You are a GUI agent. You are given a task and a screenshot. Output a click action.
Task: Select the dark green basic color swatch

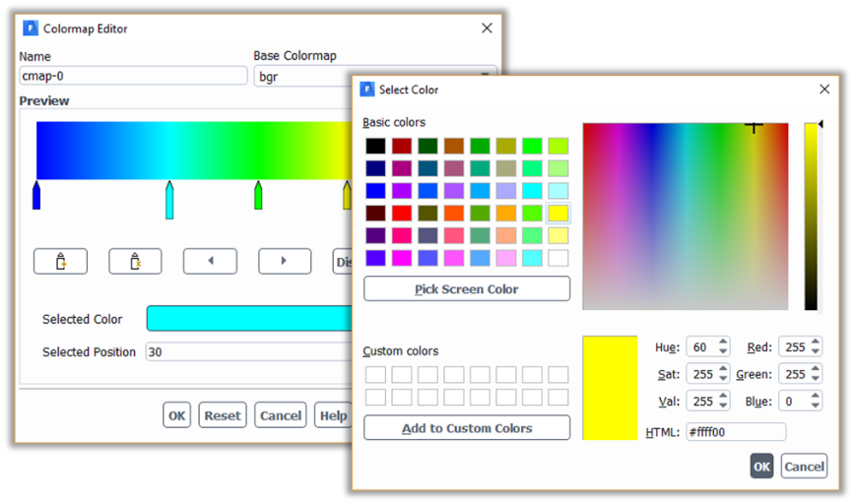click(x=427, y=146)
